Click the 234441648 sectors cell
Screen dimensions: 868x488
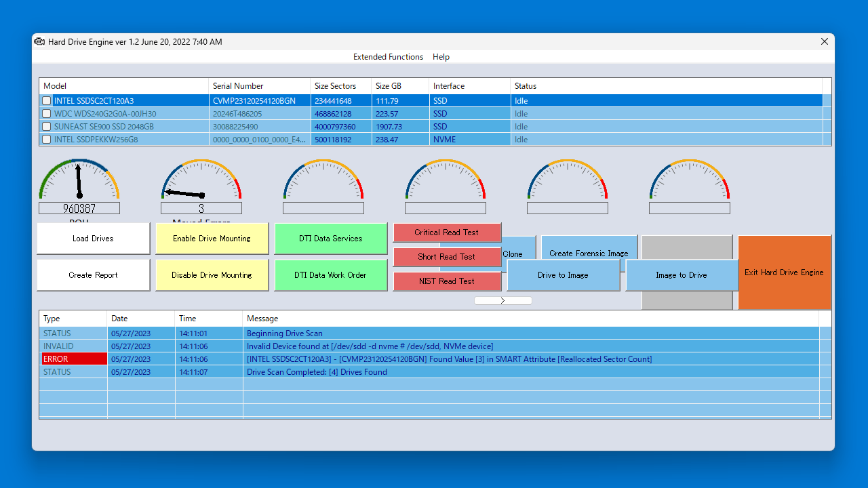click(340, 101)
